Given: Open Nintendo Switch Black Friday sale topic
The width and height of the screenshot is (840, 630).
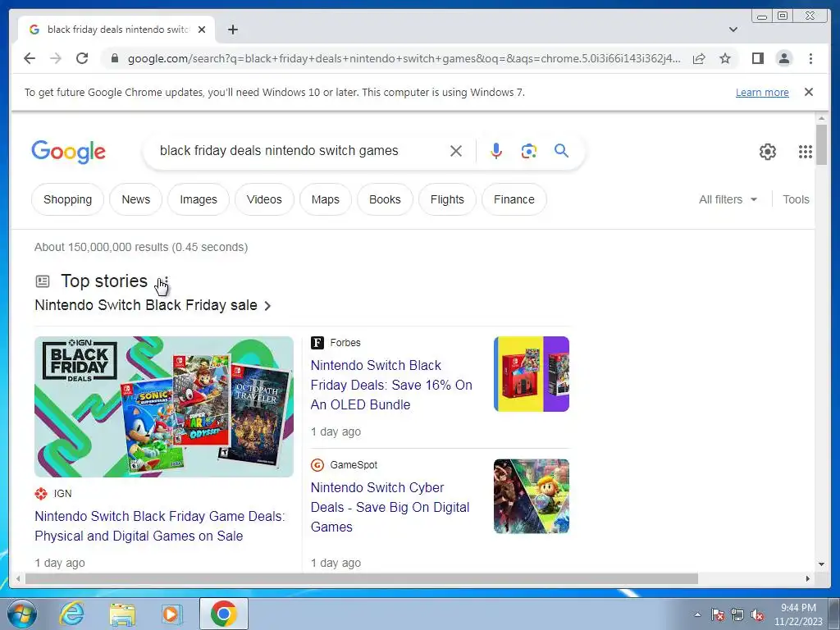Looking at the screenshot, I should tap(153, 305).
